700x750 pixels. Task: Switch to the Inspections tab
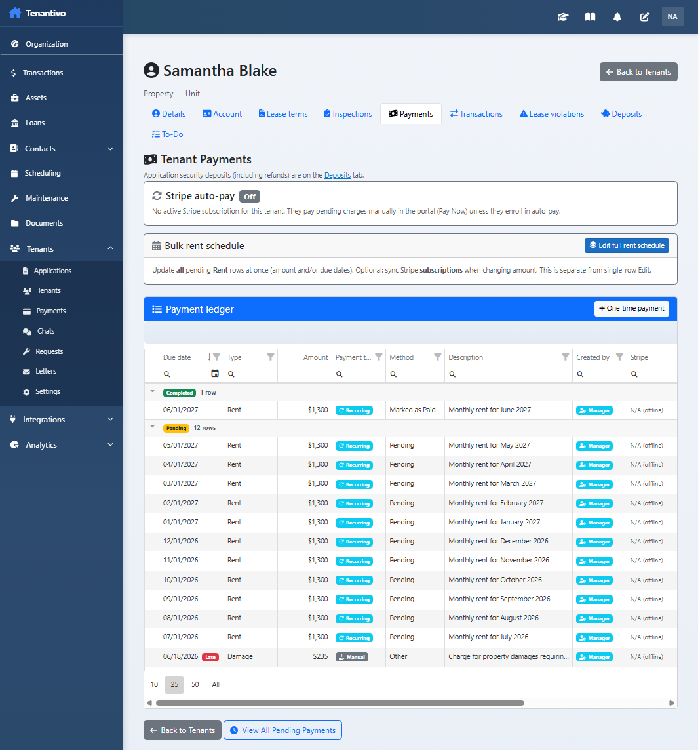point(348,114)
